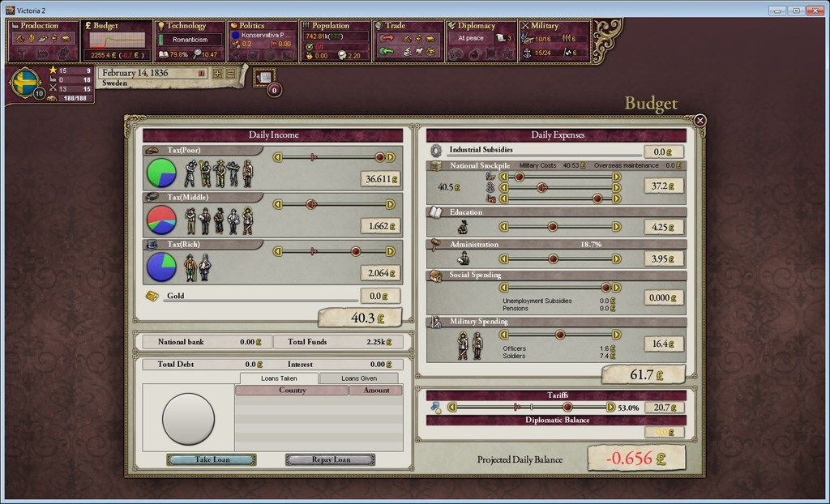Click the gold bars icon next to Gold
830x504 pixels.
[152, 296]
